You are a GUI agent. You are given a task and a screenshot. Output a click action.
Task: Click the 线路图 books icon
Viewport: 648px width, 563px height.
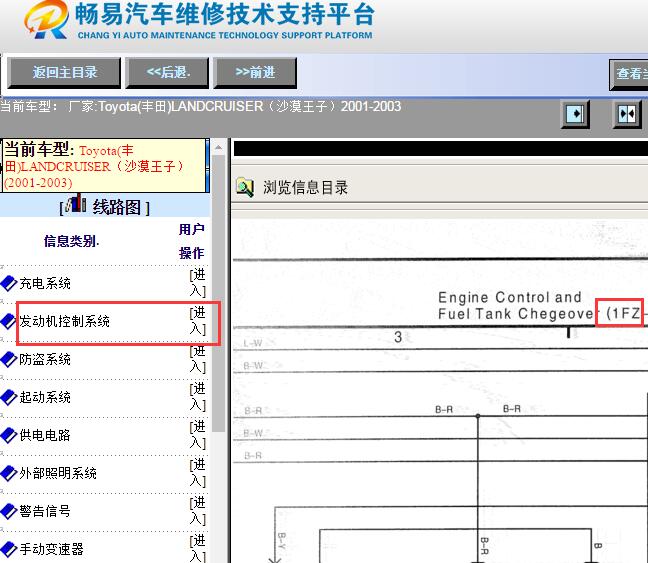(76, 204)
